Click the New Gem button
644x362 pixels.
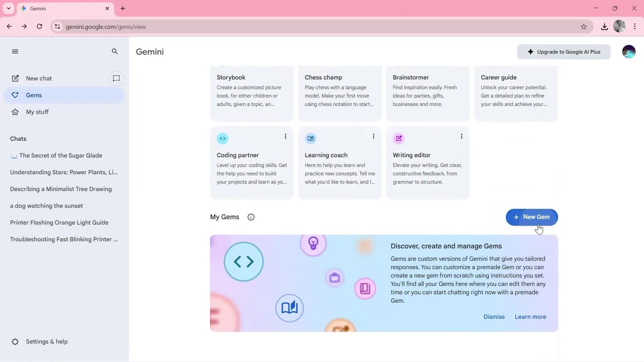tap(531, 217)
